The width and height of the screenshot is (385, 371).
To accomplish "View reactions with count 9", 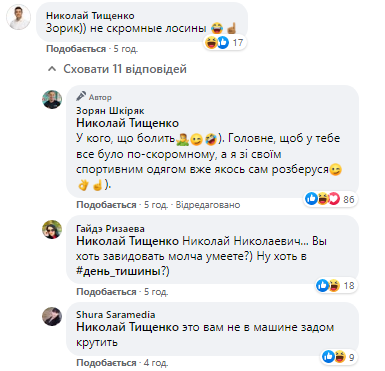I will (x=339, y=357).
